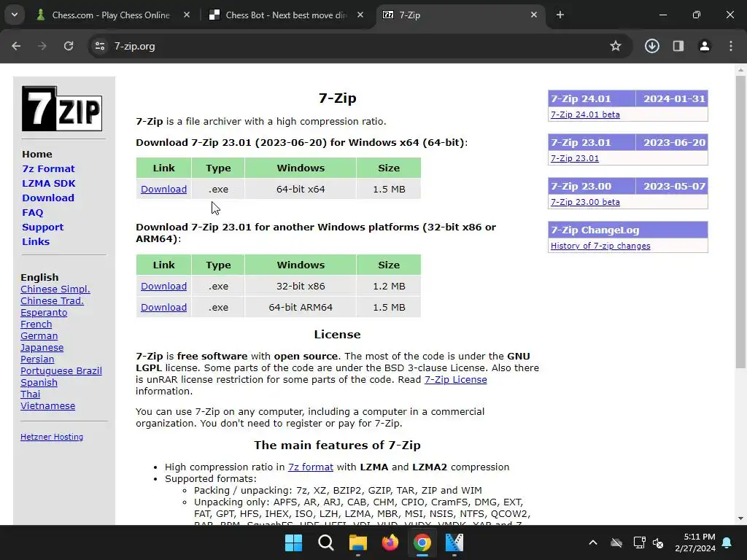Open the Download sidebar link
Image resolution: width=747 pixels, height=560 pixels.
pyautogui.click(x=48, y=198)
